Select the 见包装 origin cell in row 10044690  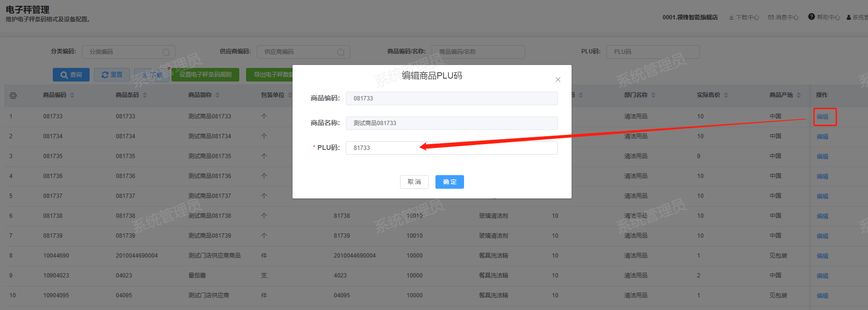[x=778, y=256]
